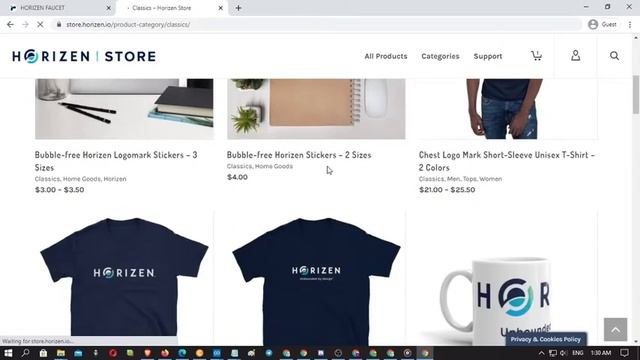Click the network tray icon

[553, 353]
